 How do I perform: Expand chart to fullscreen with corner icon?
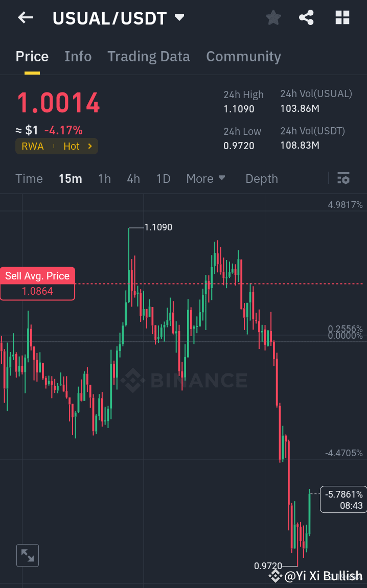pyautogui.click(x=27, y=555)
